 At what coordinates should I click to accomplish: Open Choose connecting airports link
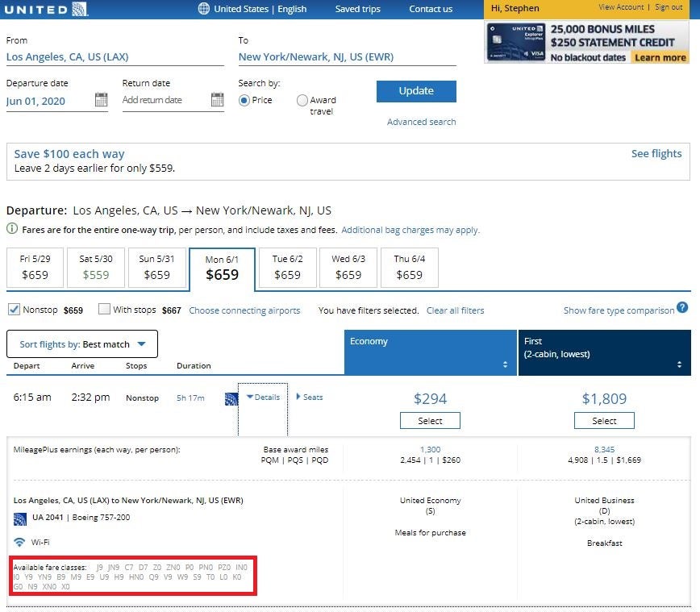pos(244,310)
